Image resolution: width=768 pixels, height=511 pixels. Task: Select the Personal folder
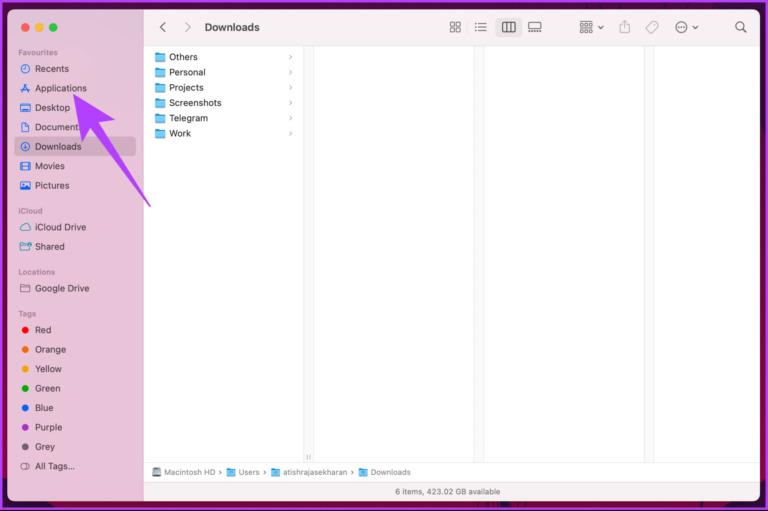point(224,73)
